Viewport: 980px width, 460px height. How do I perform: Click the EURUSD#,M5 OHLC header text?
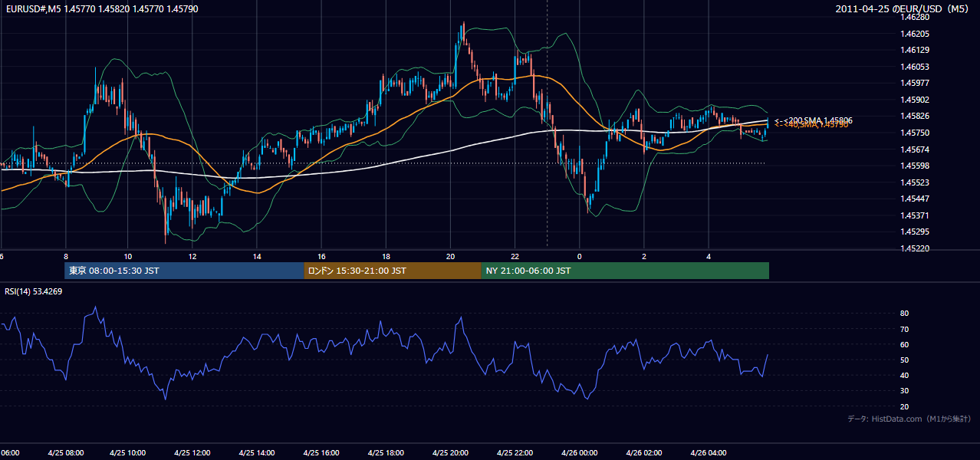(x=102, y=9)
